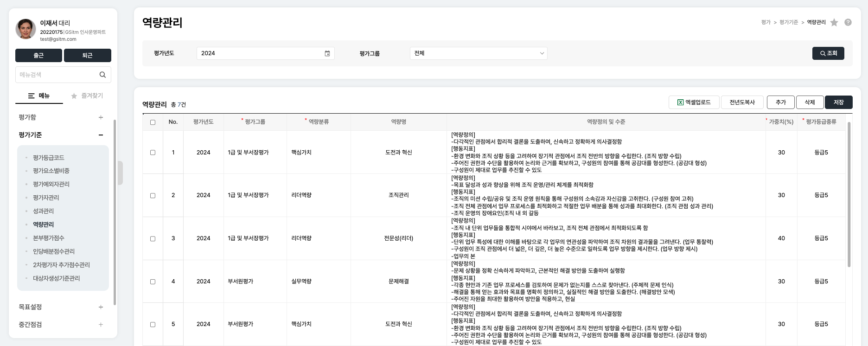
Task: Collapse the 평가기준 menu section
Action: (x=101, y=135)
